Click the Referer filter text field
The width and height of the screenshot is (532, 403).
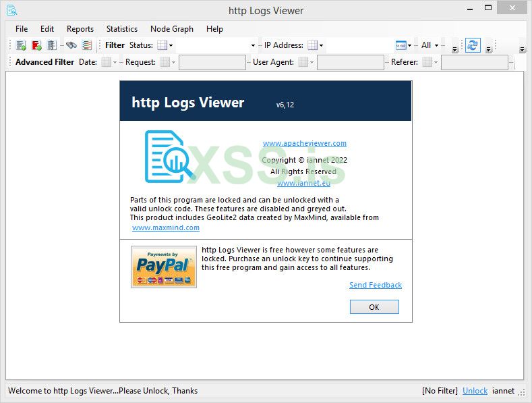(x=474, y=62)
